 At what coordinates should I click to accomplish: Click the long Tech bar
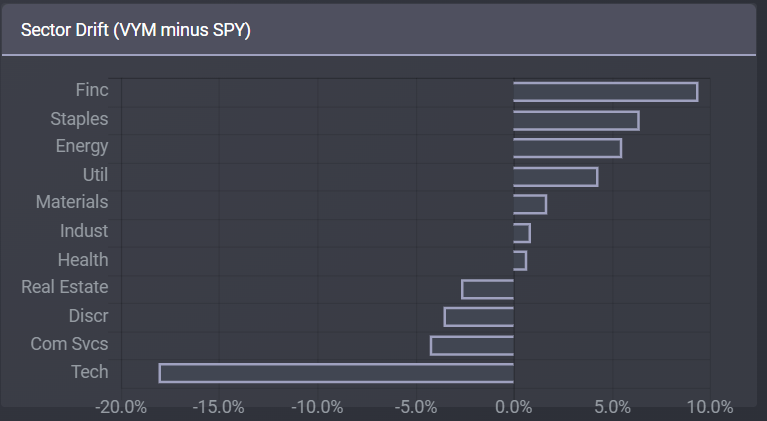pyautogui.click(x=337, y=373)
